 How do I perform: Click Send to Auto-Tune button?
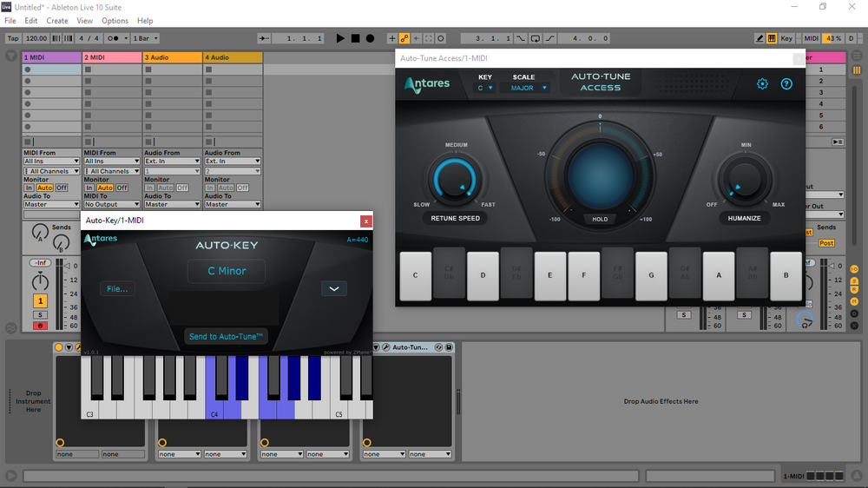226,336
